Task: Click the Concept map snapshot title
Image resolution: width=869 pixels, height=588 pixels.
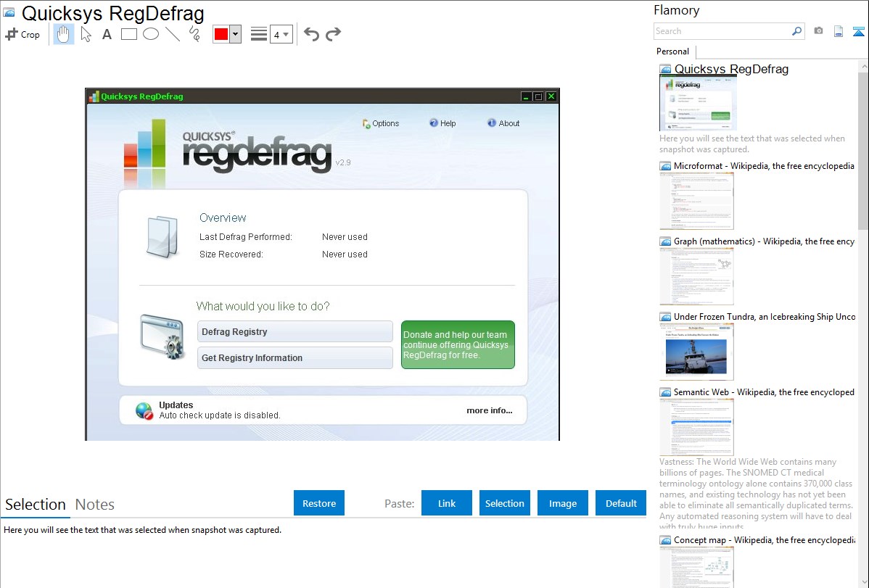Action: click(765, 540)
